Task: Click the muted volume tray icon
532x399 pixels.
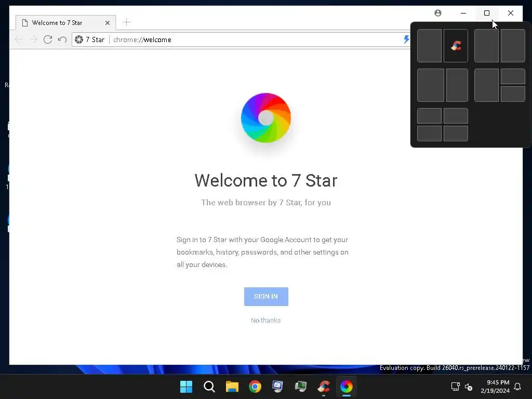Action: click(469, 387)
